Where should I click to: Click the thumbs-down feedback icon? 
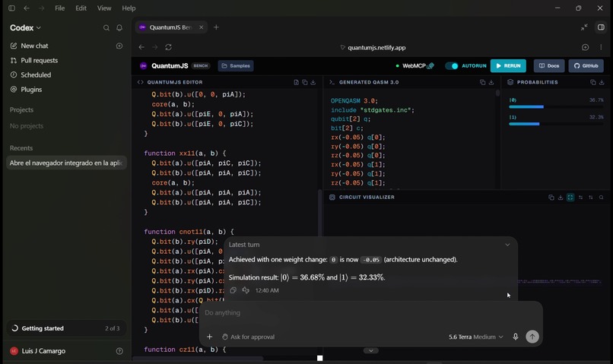coord(246,290)
